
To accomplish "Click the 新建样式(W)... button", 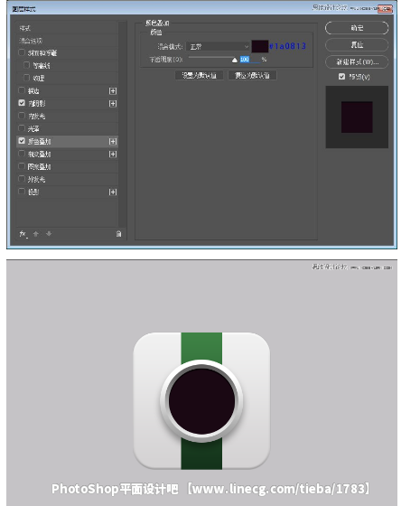I will click(357, 62).
